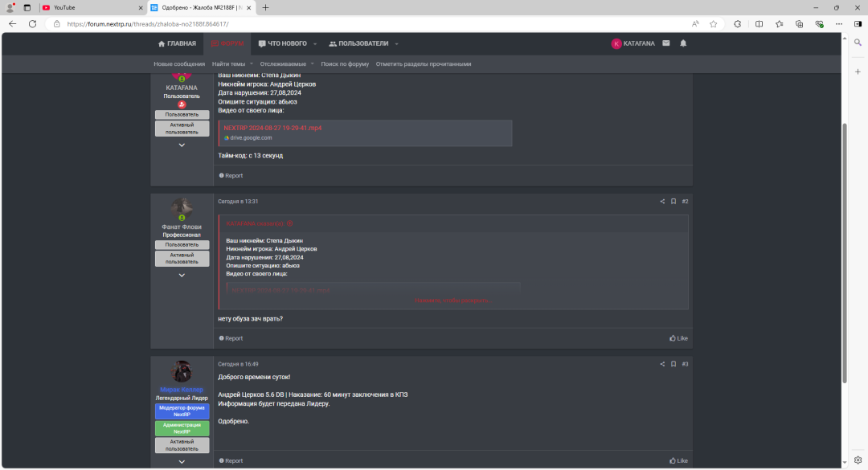Click to expand the quoted message
Image resolution: width=868 pixels, height=470 pixels.
[452, 300]
